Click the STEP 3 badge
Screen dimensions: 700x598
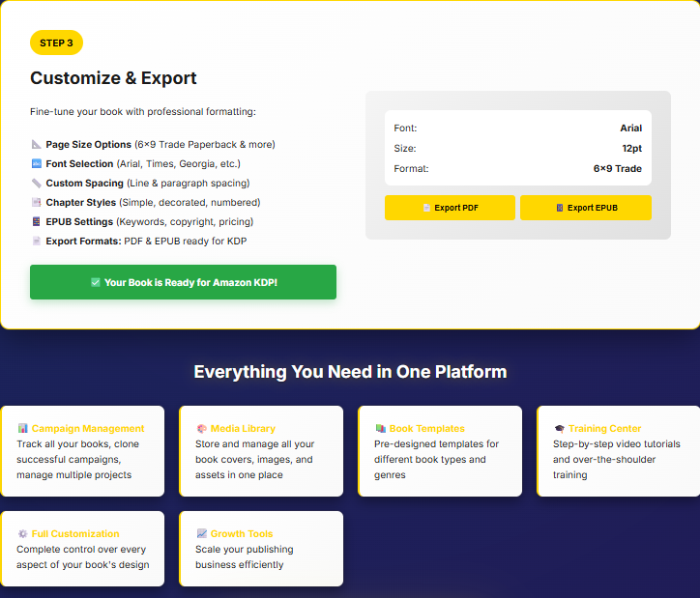56,43
